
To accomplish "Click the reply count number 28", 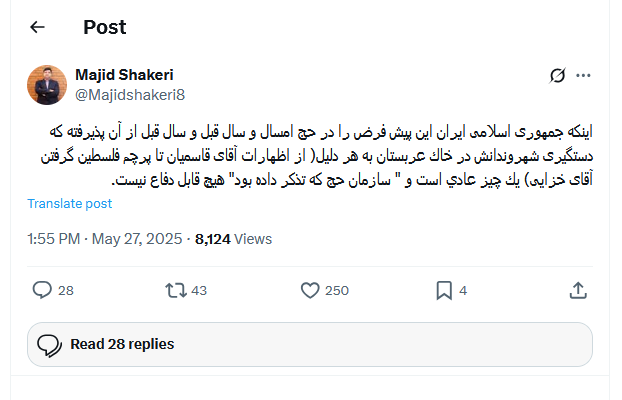I will coord(66,291).
